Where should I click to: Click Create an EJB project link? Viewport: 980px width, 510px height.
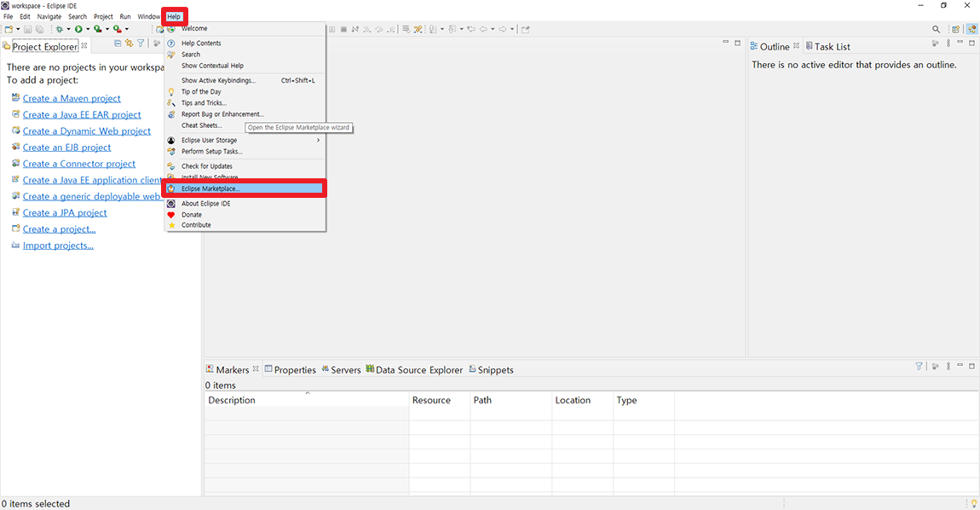point(66,147)
